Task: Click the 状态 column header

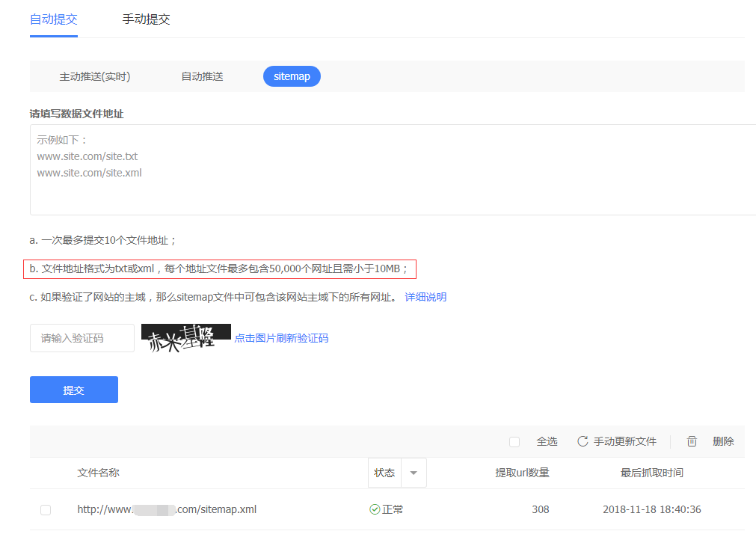Action: click(384, 473)
